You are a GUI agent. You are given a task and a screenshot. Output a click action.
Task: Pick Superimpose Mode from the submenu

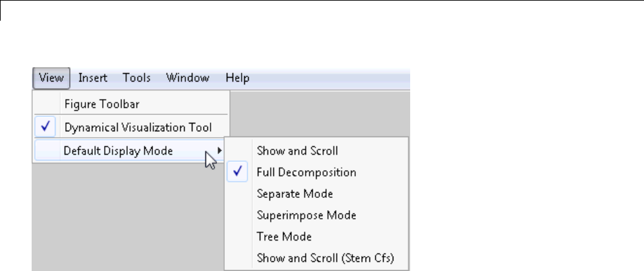(x=306, y=215)
